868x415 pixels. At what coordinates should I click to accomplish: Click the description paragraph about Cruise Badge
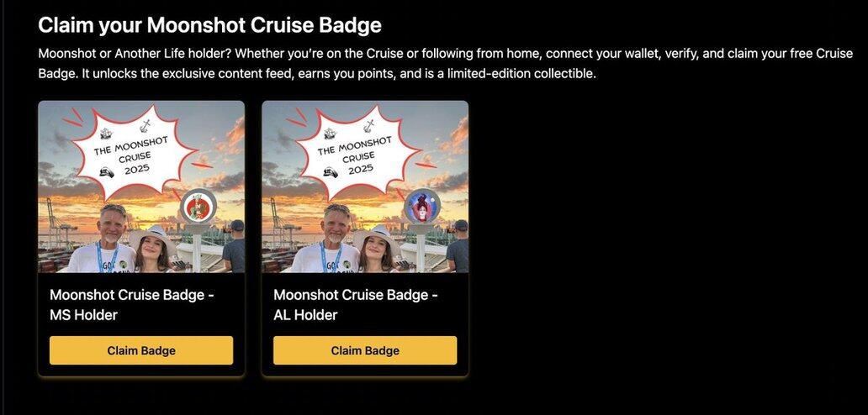coord(445,64)
